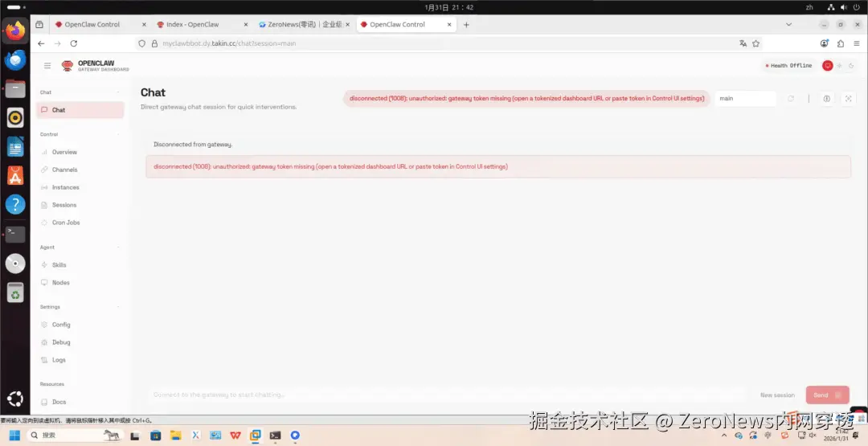Open Help from the dock
Screen dimensions: 868x446
15,205
